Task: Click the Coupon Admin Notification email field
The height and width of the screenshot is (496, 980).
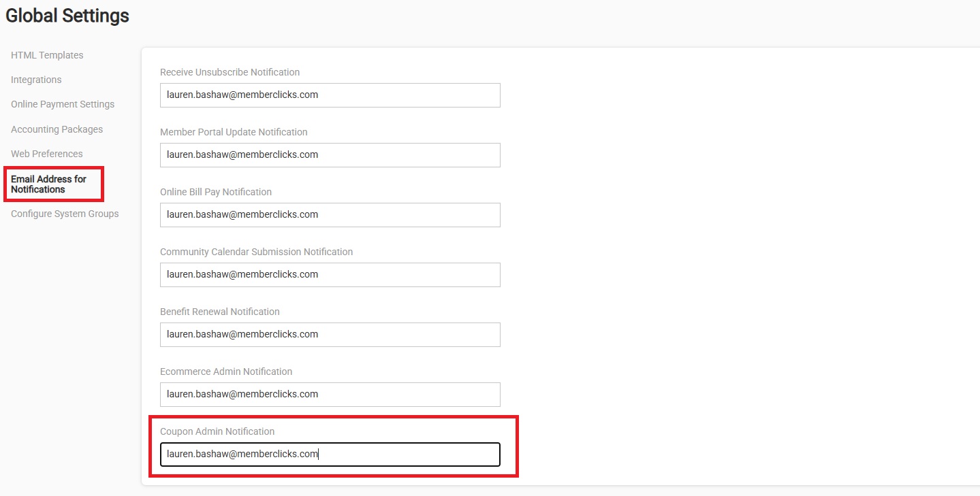Action: tap(330, 454)
